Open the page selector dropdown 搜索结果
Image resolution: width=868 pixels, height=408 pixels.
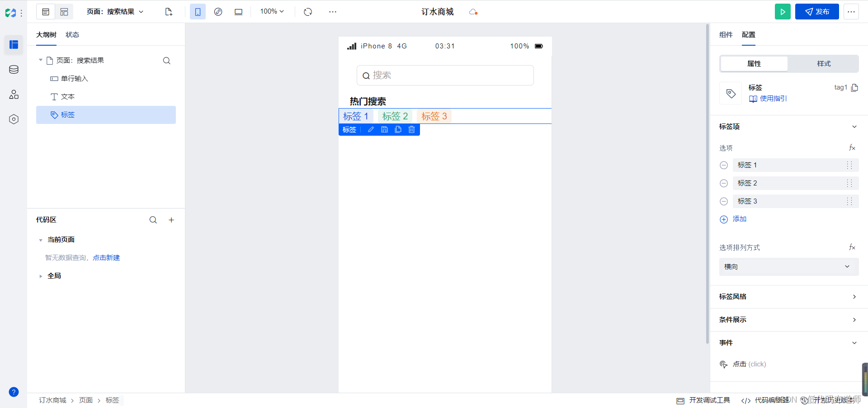pos(115,12)
